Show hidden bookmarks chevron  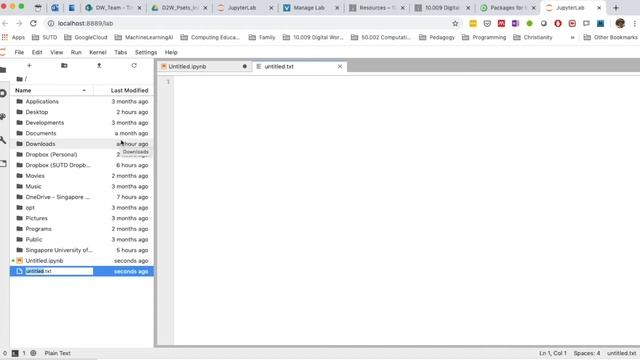click(x=572, y=37)
